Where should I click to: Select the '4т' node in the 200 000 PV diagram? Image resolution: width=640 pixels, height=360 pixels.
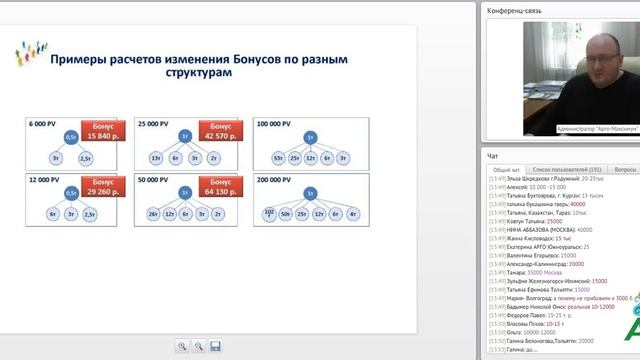coord(353,214)
